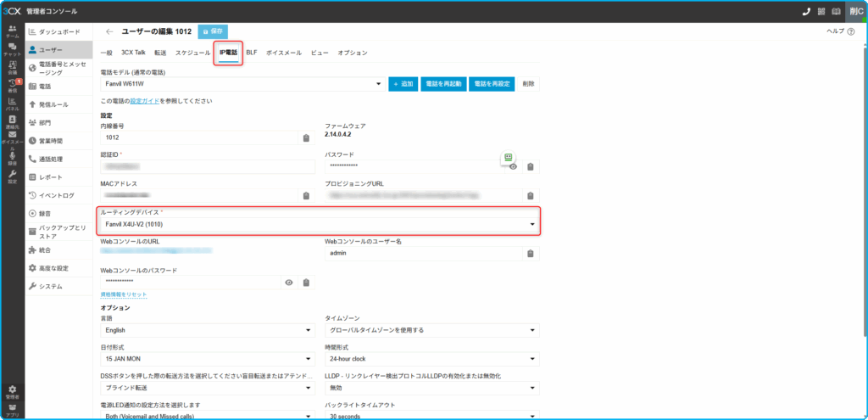Open the チャット (Chat) icon in left rail

12,49
